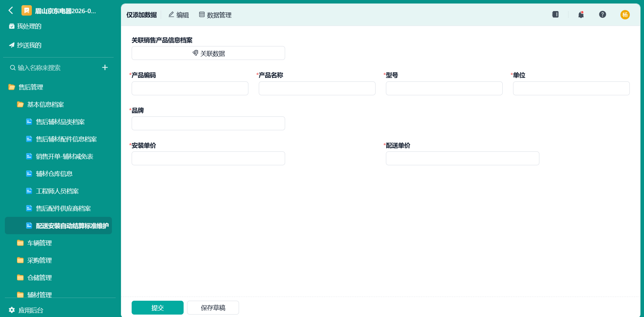This screenshot has height=317, width=644.
Task: Add new item with the plus icon
Action: coord(105,68)
